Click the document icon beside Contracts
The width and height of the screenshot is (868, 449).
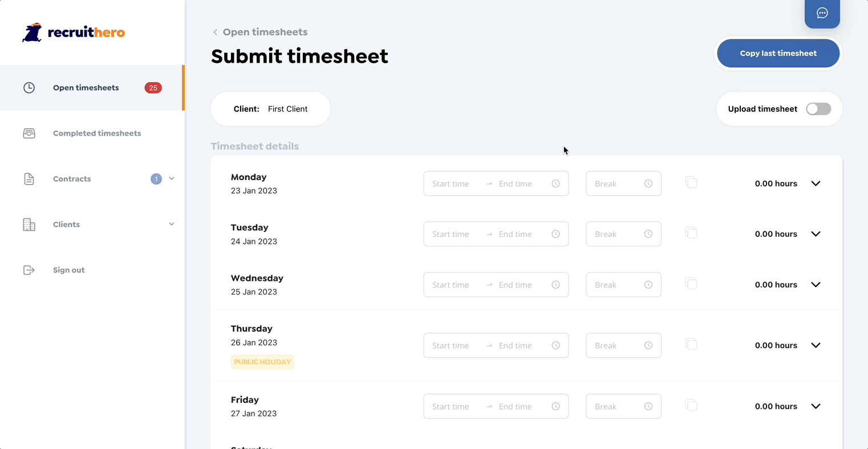click(29, 178)
